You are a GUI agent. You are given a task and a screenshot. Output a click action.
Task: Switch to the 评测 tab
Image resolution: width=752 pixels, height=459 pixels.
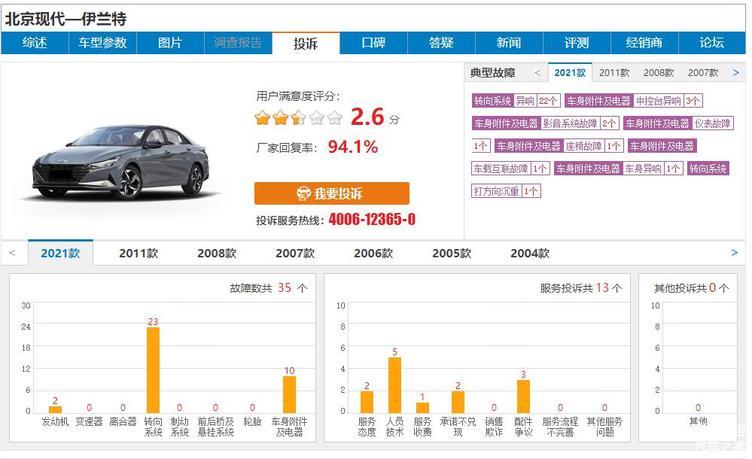coord(576,43)
